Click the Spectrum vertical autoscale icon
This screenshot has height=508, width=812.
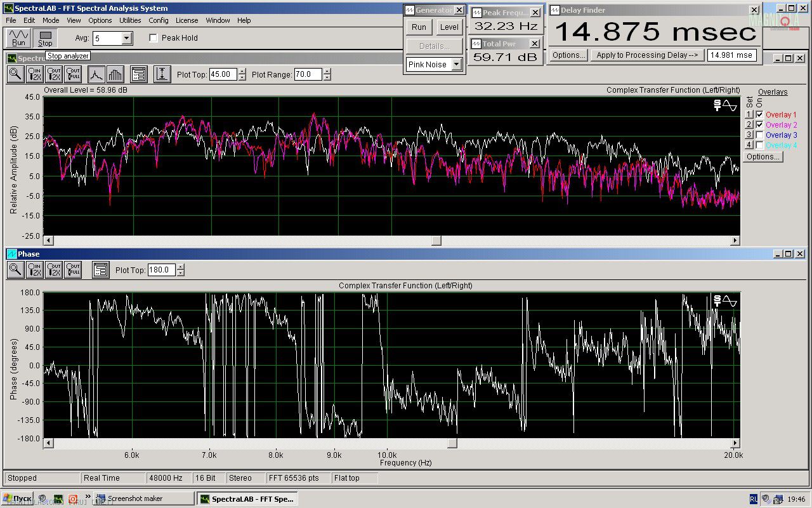[162, 74]
